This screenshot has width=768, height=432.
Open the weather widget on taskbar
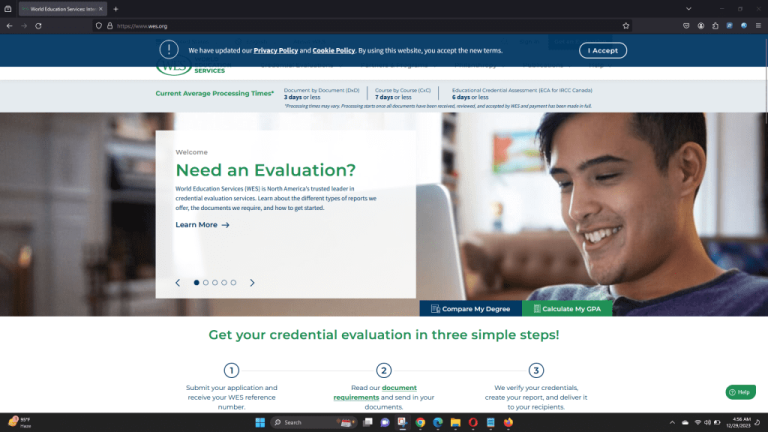click(x=20, y=422)
